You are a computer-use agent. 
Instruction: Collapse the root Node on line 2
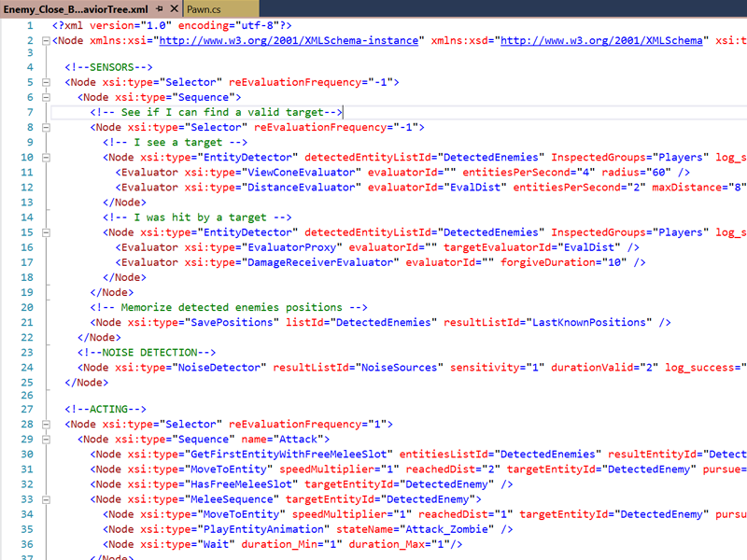click(46, 41)
